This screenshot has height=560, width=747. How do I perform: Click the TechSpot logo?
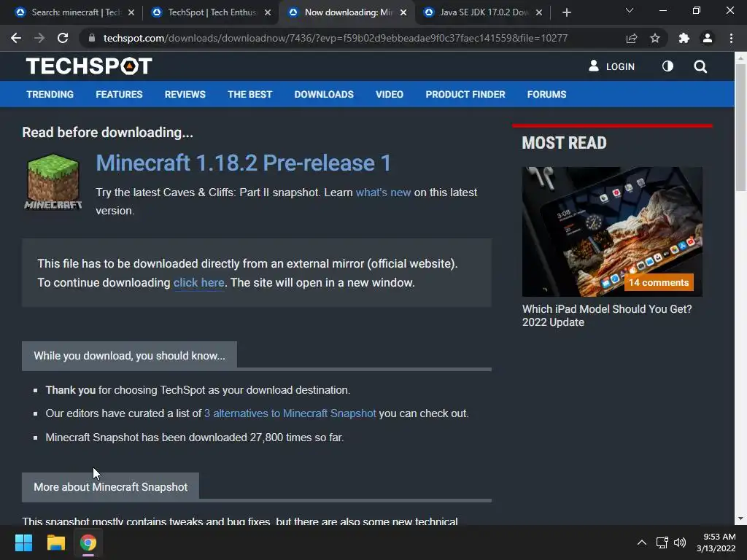pos(89,66)
